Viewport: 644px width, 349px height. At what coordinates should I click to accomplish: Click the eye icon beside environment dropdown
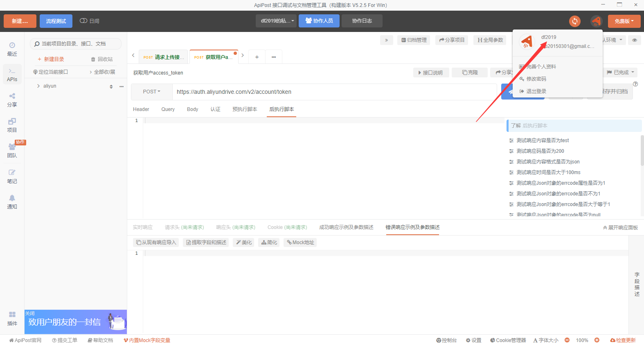click(634, 40)
